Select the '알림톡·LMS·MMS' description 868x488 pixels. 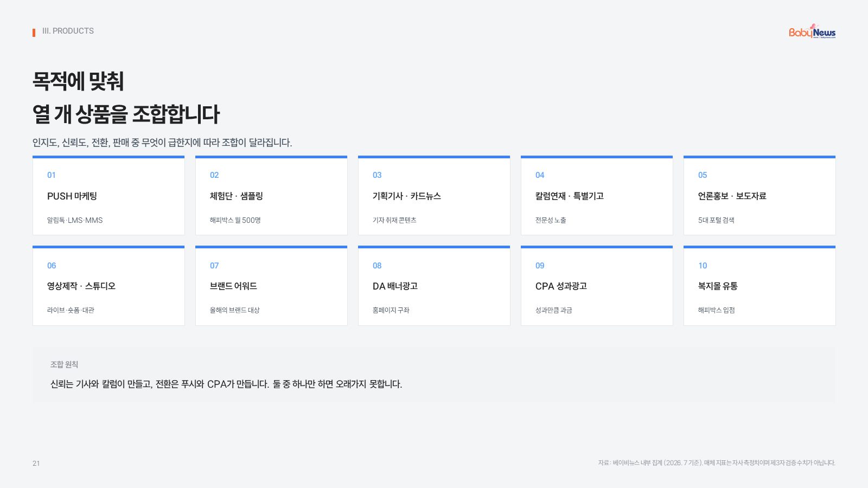(75, 220)
